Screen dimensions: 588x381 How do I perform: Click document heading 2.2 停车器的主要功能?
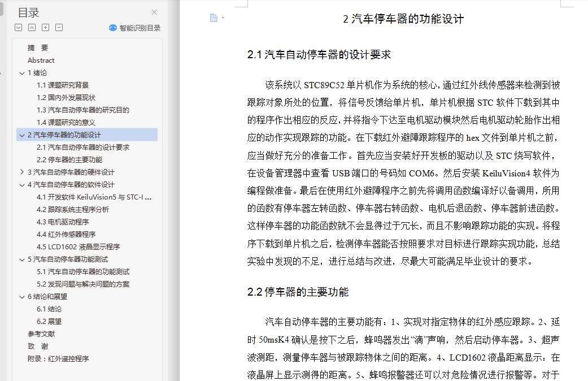coord(298,292)
